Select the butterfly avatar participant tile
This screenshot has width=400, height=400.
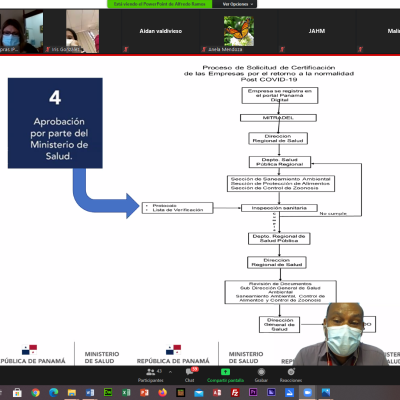coord(238,31)
